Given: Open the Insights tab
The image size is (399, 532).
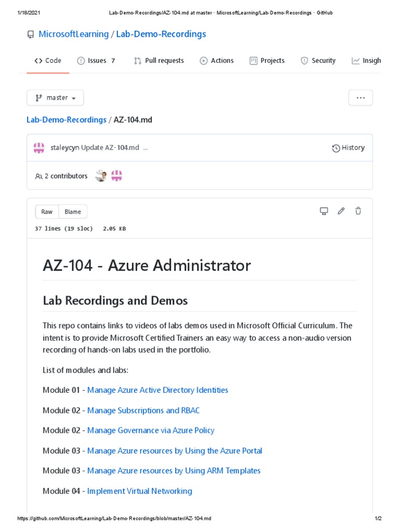Looking at the screenshot, I should click(366, 60).
